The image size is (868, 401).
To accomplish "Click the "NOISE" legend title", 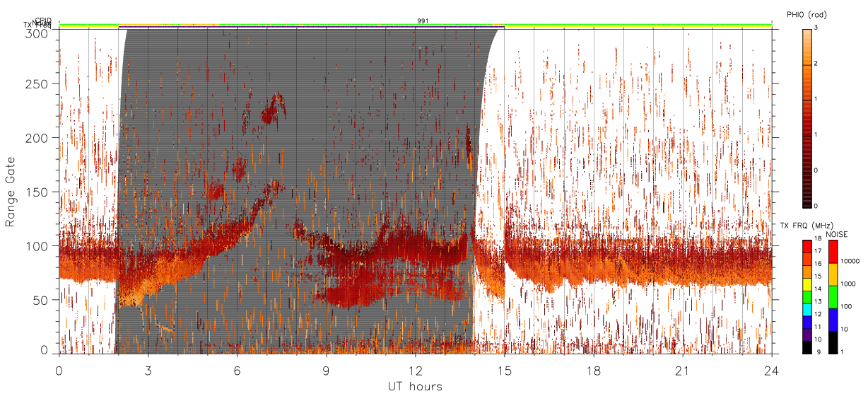I will [x=838, y=234].
